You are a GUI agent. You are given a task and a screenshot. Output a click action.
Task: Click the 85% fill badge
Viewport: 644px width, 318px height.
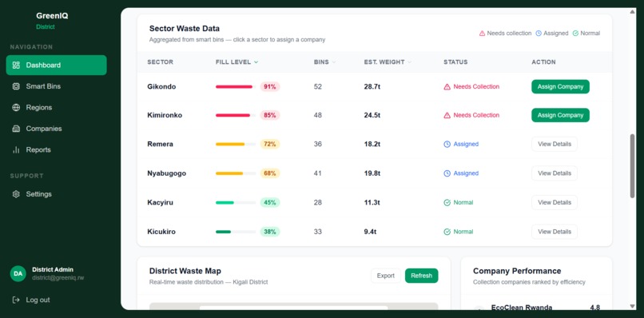(270, 115)
